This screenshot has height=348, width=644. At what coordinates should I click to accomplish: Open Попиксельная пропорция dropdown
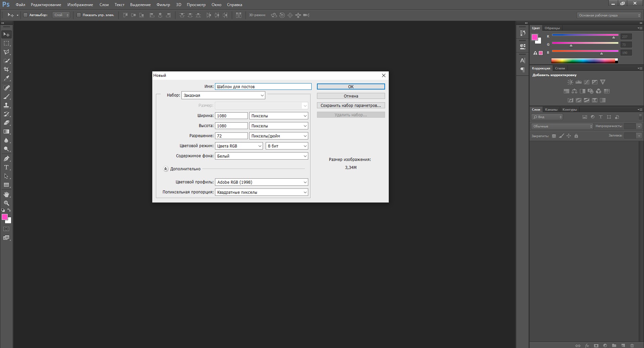coord(262,192)
